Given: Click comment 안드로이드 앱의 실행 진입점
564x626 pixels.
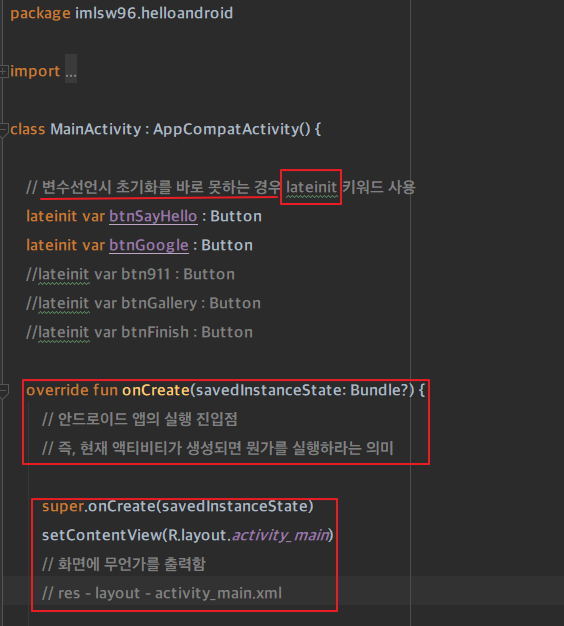Looking at the screenshot, I should tap(140, 419).
